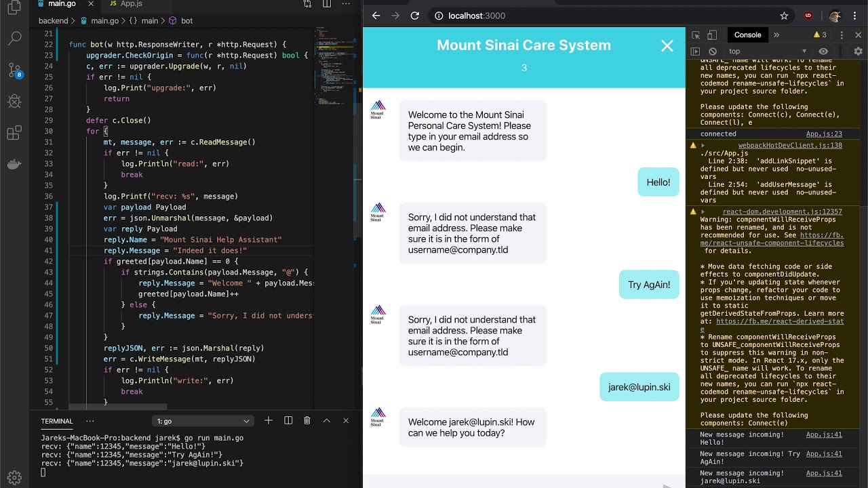
Task: Open the terminal selector dropdown showing 1: go
Action: tap(203, 421)
